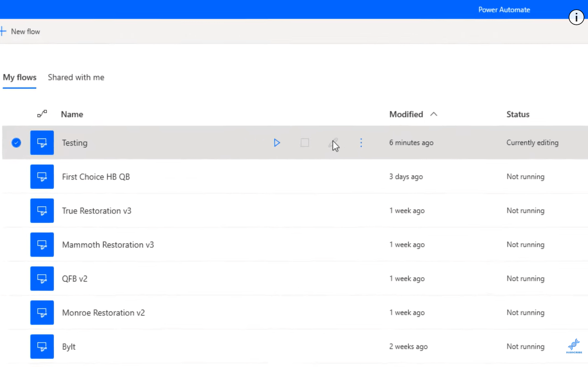Click the stop icon in Testing row
Image resolution: width=588 pixels, height=367 pixels.
[x=304, y=142]
